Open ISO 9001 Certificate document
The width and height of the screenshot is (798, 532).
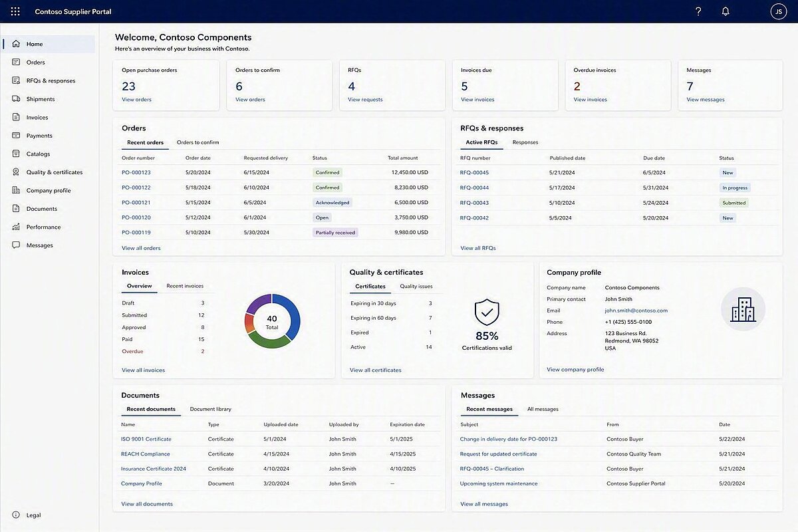(x=146, y=439)
